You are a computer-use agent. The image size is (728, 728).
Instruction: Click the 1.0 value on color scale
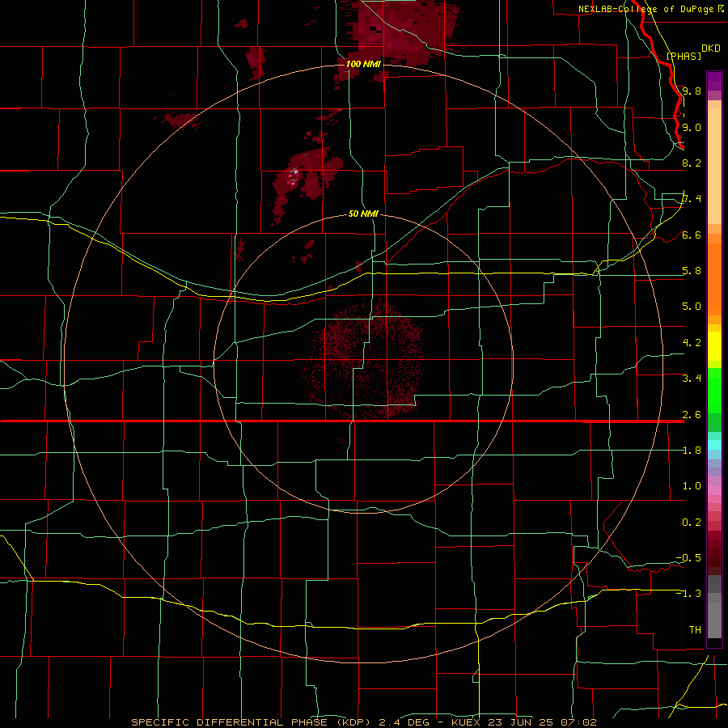(x=692, y=485)
